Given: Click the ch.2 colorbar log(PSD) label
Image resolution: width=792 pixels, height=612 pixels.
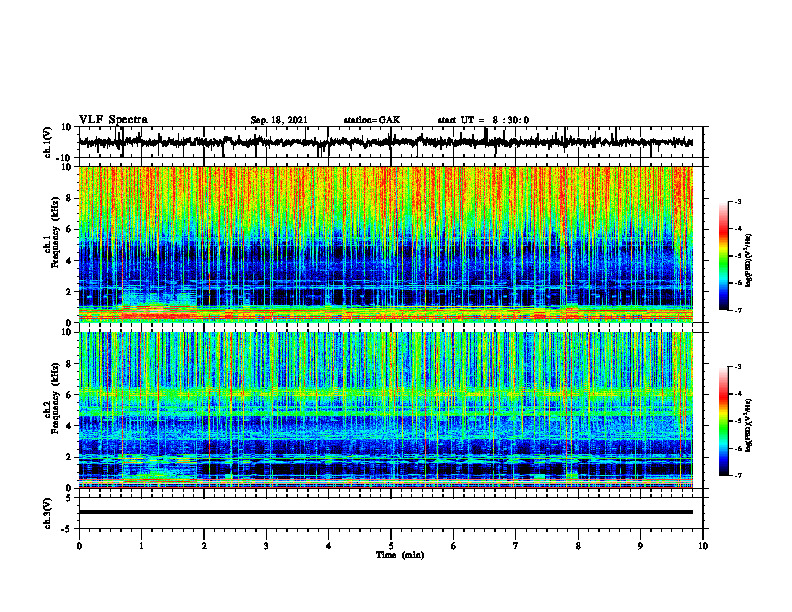Looking at the screenshot, I should (x=748, y=426).
